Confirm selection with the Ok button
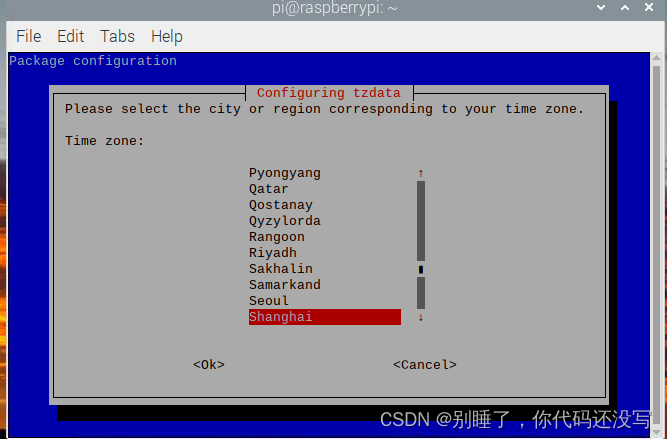 (209, 365)
